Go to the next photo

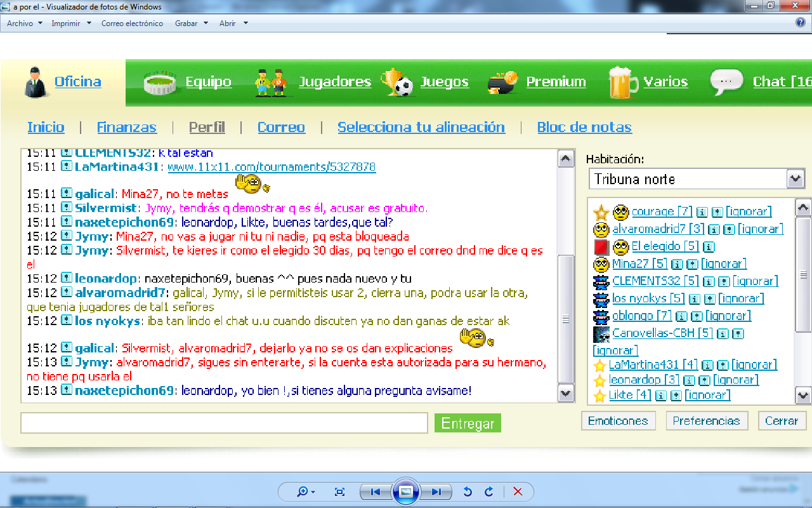(x=436, y=491)
